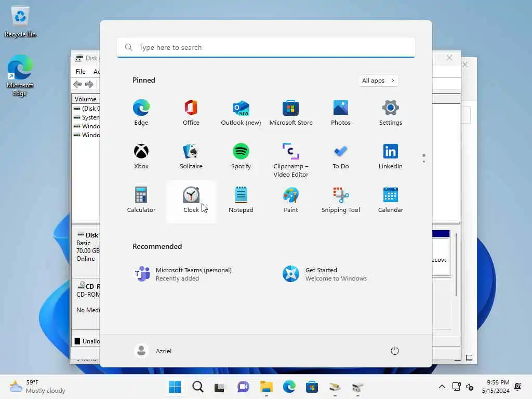
Task: Open the Calendar pinned app
Action: [391, 200]
